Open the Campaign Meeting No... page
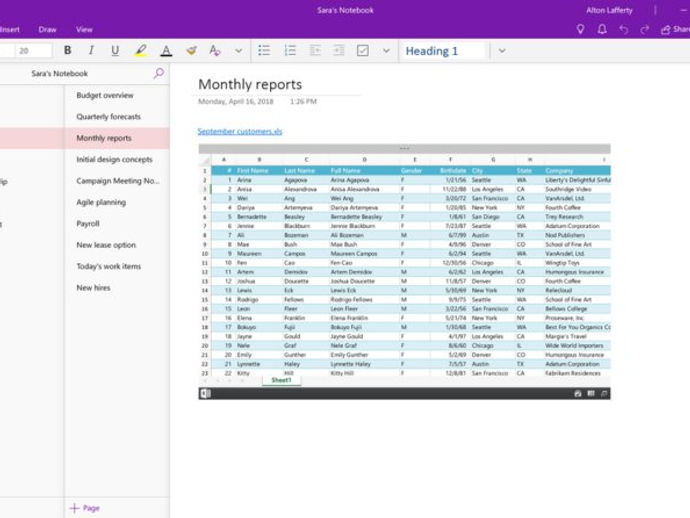Viewport: 690px width, 518px height. [117, 181]
